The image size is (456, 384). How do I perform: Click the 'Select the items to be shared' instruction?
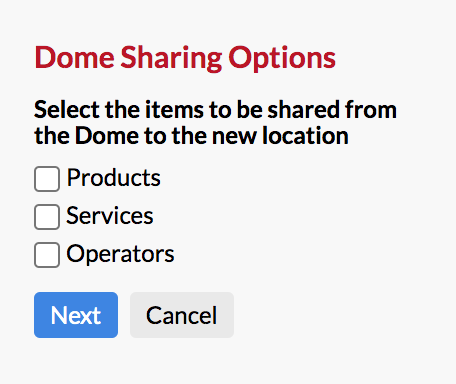click(215, 123)
